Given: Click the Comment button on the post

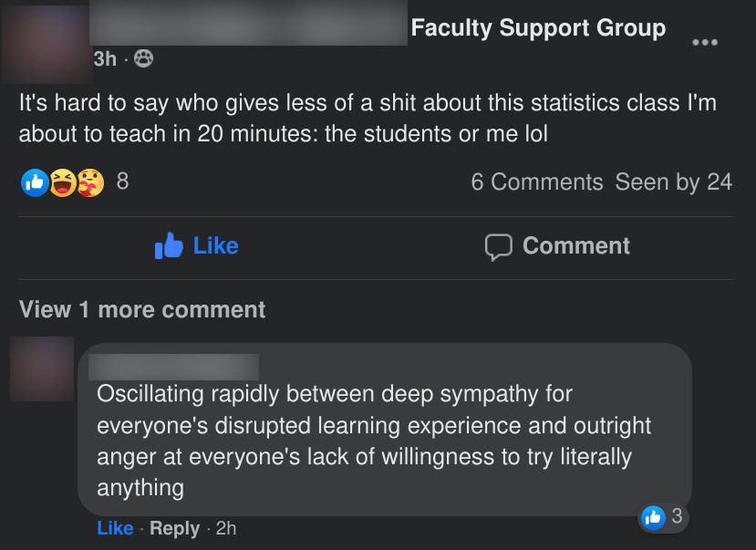Looking at the screenshot, I should tap(556, 246).
